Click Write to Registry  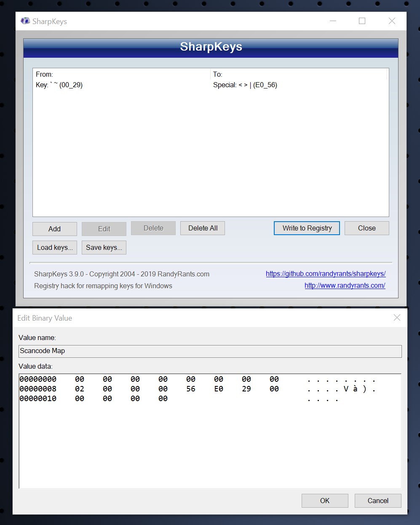306,228
